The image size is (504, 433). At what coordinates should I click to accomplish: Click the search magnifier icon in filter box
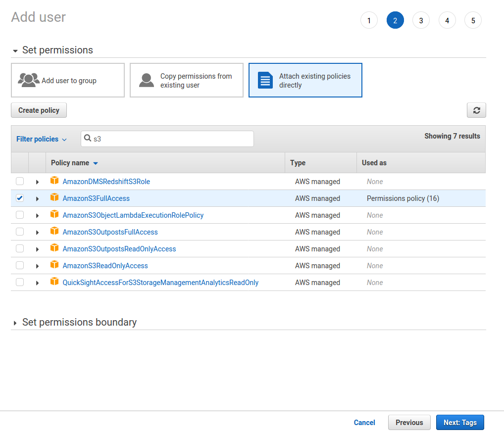(x=88, y=138)
